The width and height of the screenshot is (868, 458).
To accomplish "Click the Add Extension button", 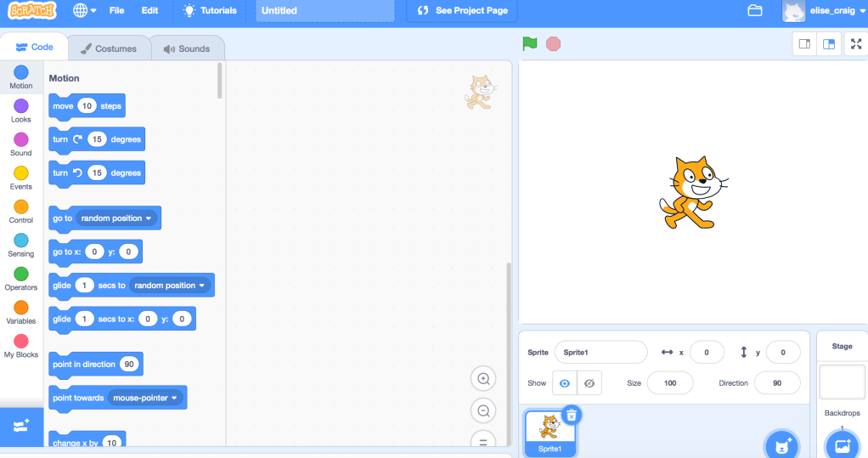I will click(x=21, y=426).
